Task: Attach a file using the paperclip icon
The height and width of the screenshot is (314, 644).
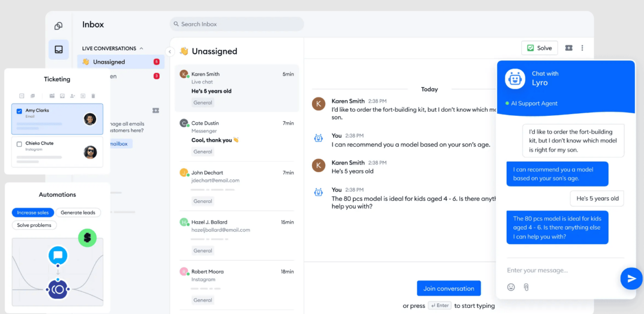Action: click(x=526, y=287)
